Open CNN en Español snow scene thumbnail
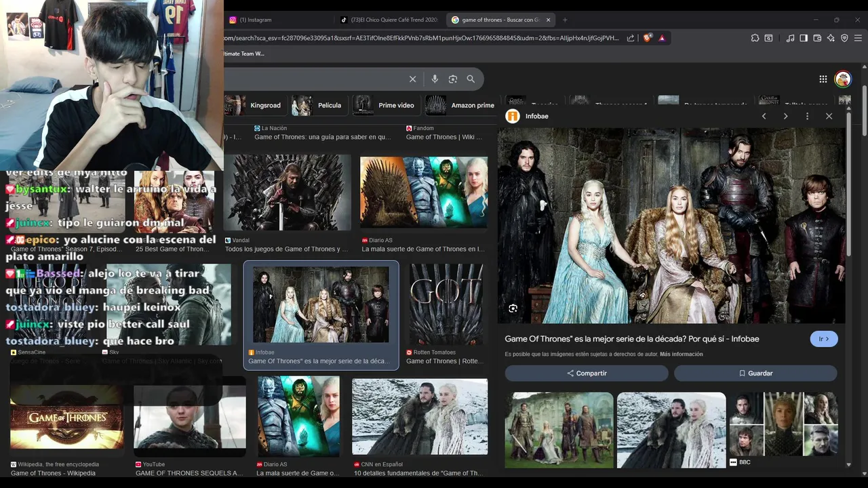This screenshot has width=868, height=488. tap(420, 417)
